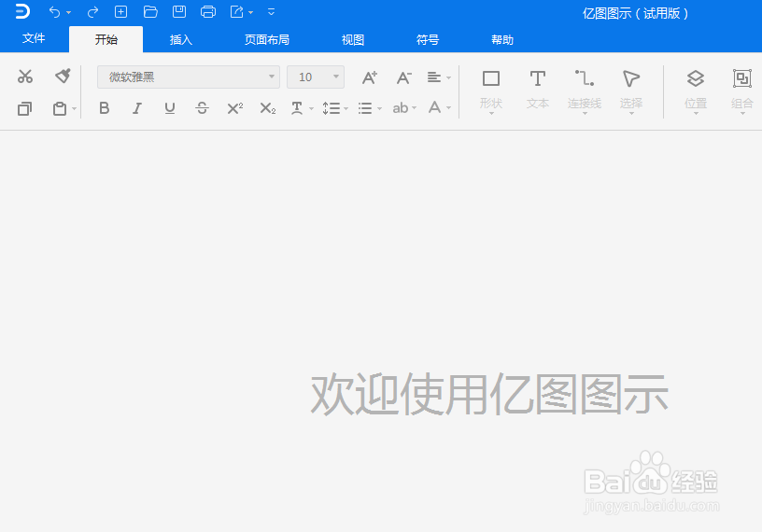Switch to the 插入 tab
The image size is (762, 532).
(181, 40)
